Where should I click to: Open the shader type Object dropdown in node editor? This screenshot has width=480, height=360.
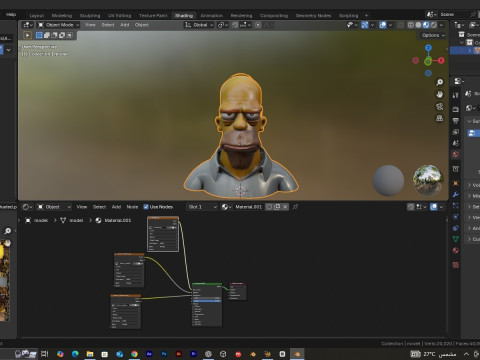tap(54, 207)
